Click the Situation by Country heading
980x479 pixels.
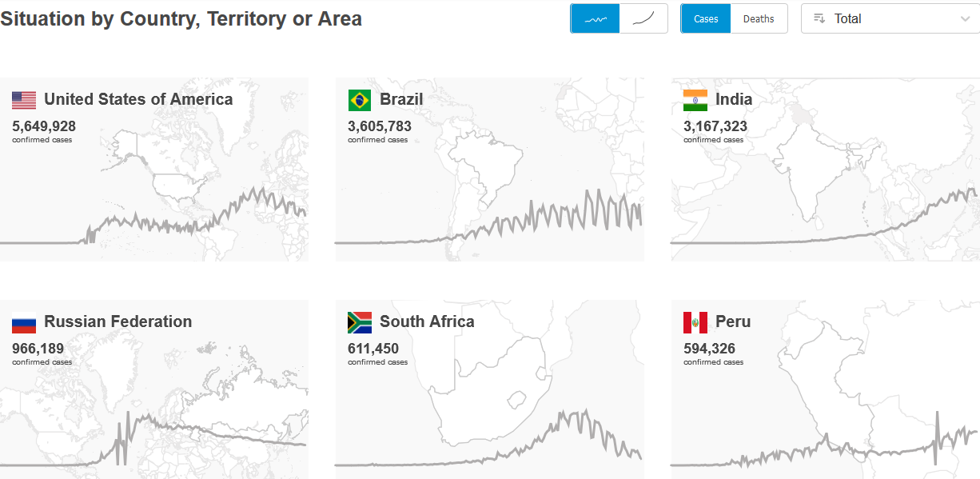181,18
